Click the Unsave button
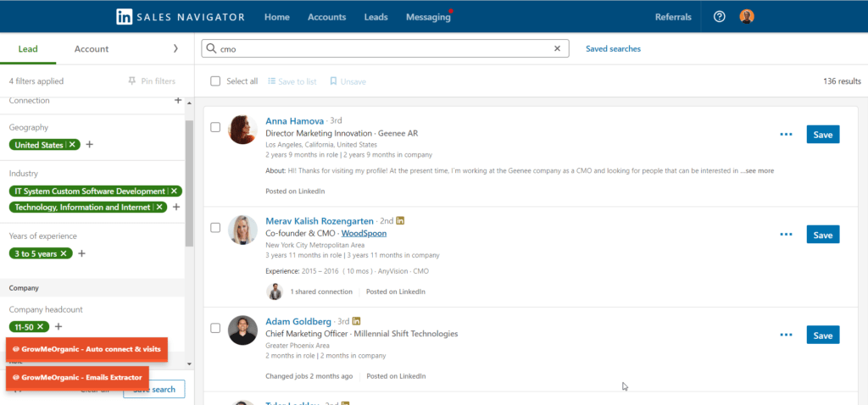The width and height of the screenshot is (868, 405). coord(348,81)
